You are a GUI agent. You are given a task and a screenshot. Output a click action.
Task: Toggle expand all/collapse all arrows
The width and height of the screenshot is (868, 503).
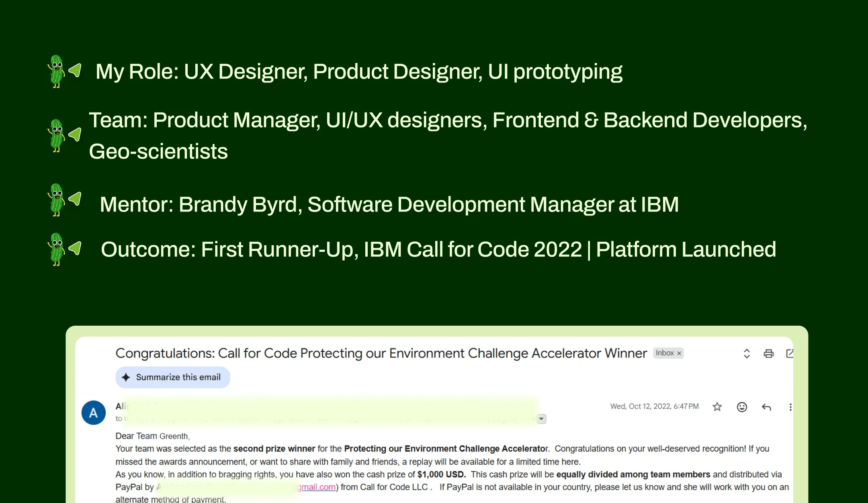[747, 353]
